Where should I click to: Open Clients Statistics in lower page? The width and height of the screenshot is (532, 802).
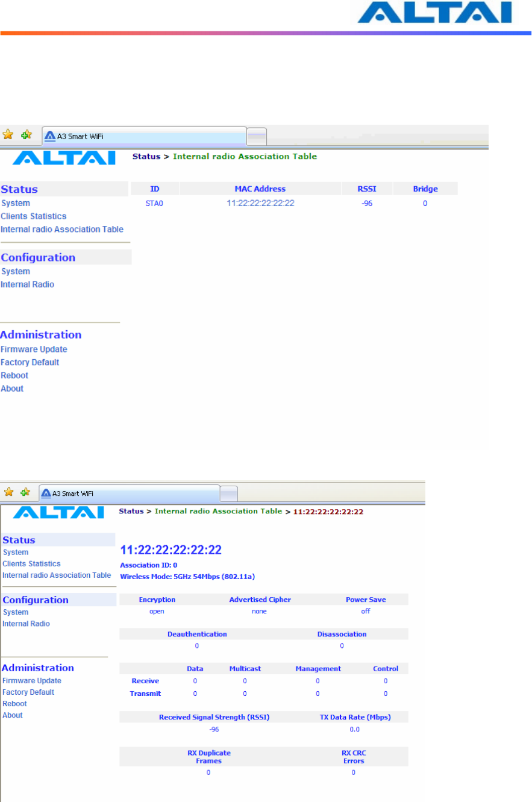click(x=31, y=563)
